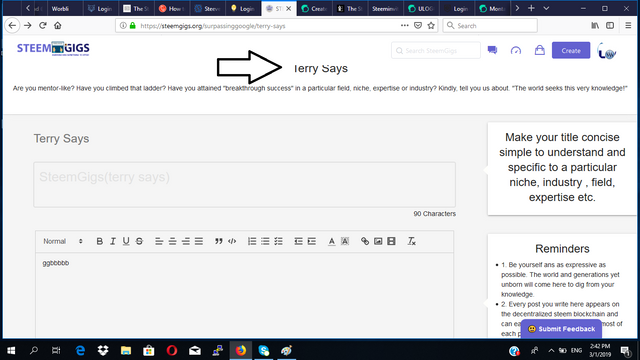The height and width of the screenshot is (360, 640).
Task: Center align text in editor
Action: [172, 242]
